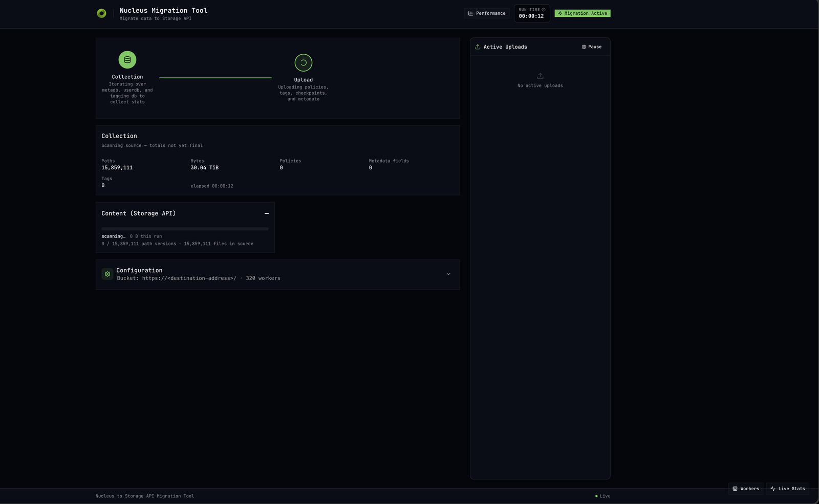Click the Upload stage description text
Screen dimensions: 819x504
(304, 93)
